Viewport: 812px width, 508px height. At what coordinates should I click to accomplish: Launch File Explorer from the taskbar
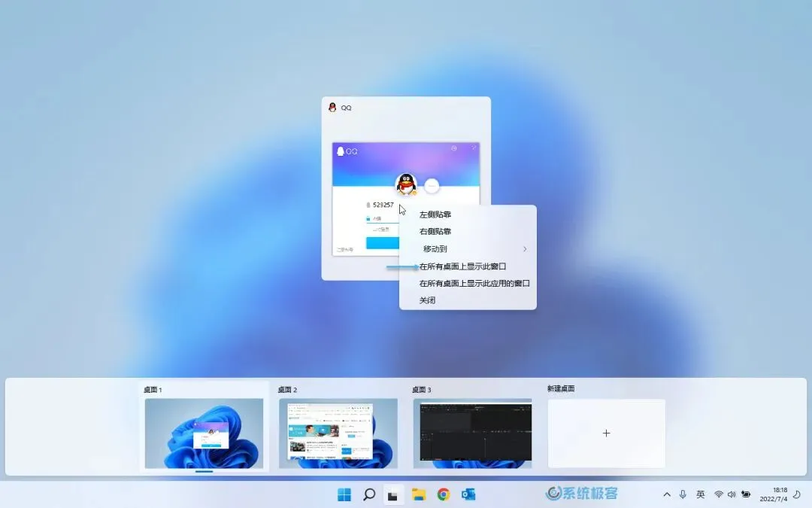(x=419, y=494)
